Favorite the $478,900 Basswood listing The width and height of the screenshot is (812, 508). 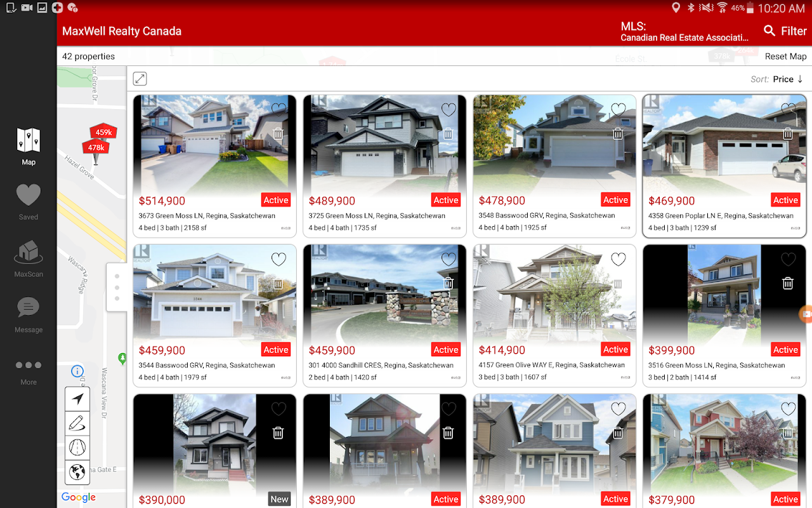[619, 109]
